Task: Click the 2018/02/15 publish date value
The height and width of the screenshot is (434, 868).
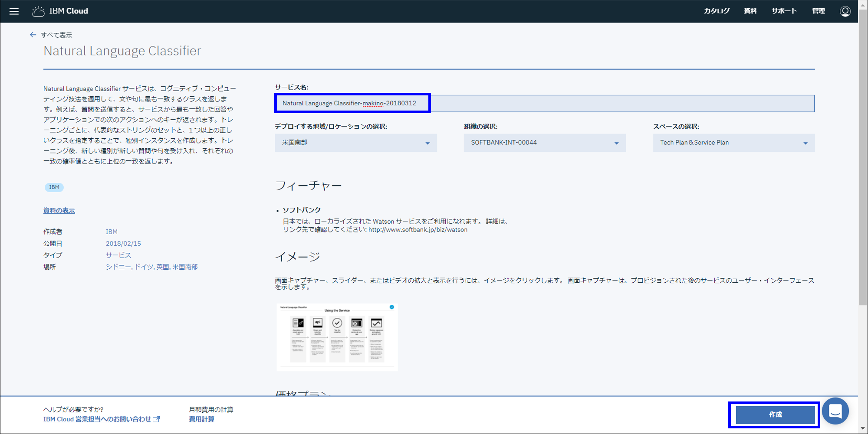Action: (123, 243)
